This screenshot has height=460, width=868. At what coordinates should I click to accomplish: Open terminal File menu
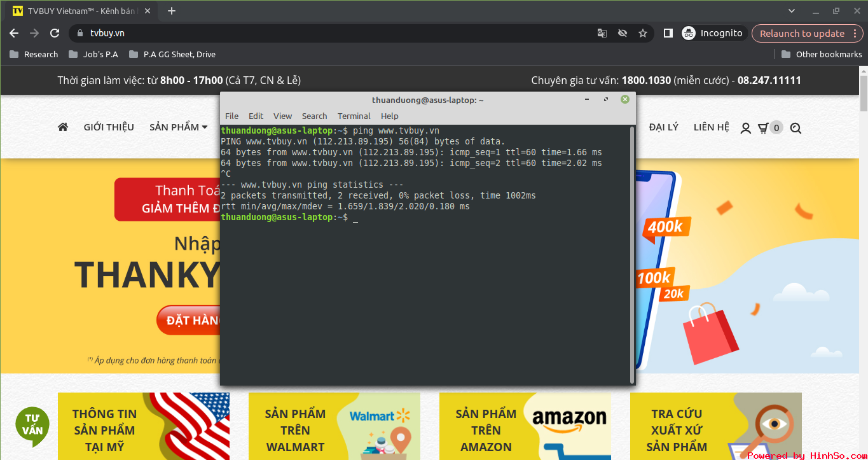click(232, 116)
